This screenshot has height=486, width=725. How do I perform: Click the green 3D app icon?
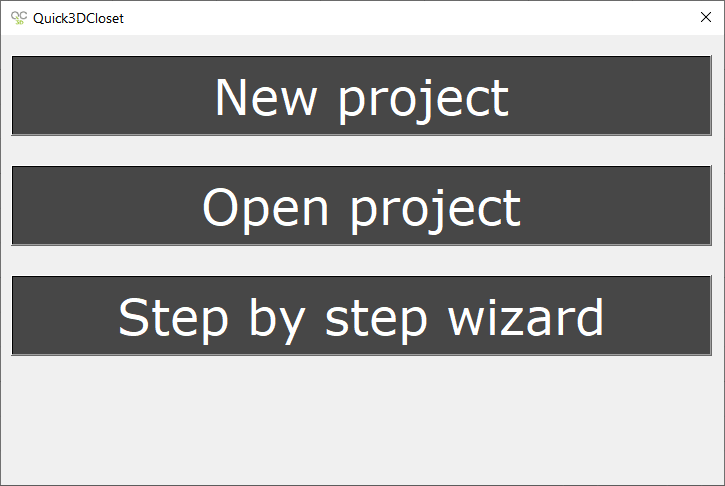tap(18, 18)
